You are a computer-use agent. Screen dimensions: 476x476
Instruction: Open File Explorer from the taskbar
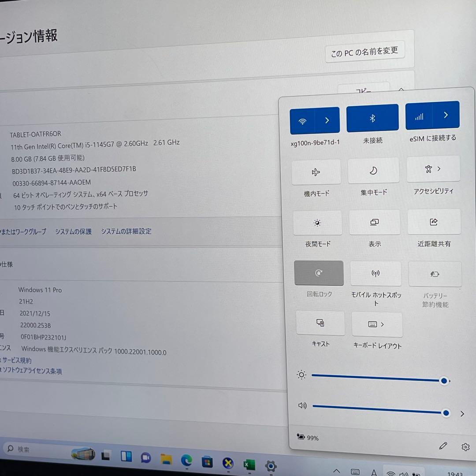(166, 459)
